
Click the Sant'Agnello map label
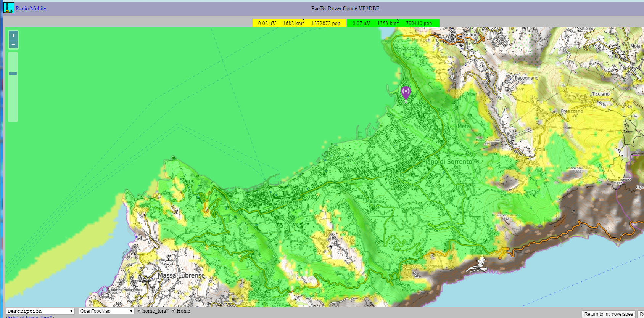[388, 175]
